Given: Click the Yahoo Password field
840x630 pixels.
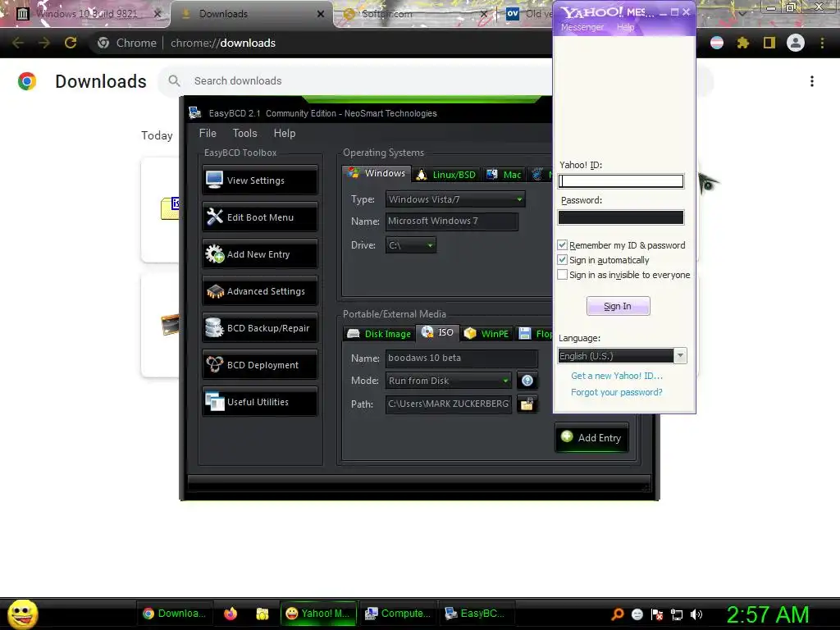Looking at the screenshot, I should click(x=621, y=217).
